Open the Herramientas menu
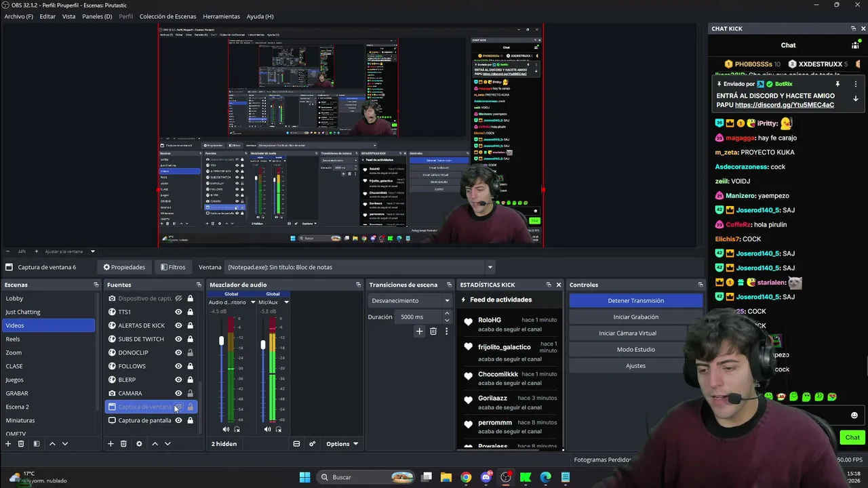Image resolution: width=868 pixels, height=488 pixels. tap(221, 16)
